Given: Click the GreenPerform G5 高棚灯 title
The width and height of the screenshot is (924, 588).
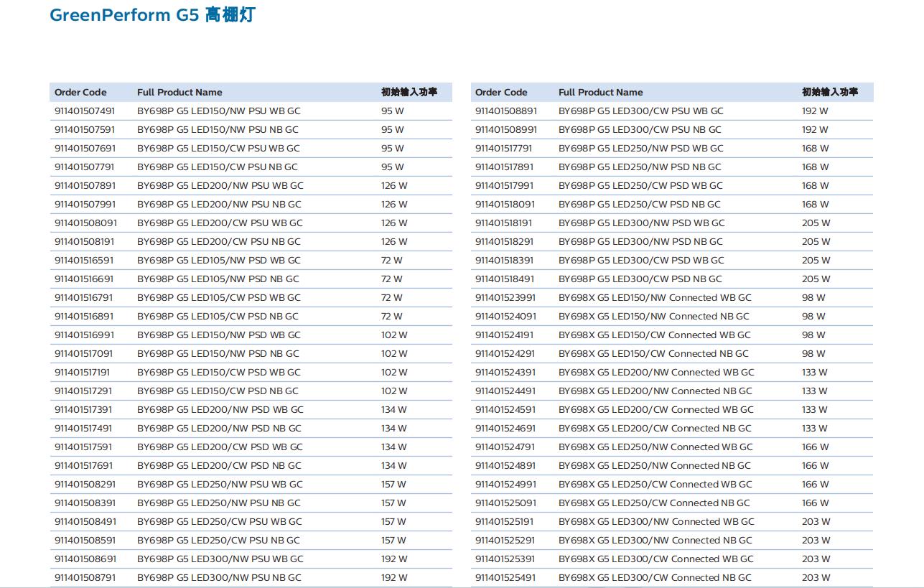Looking at the screenshot, I should click(152, 15).
